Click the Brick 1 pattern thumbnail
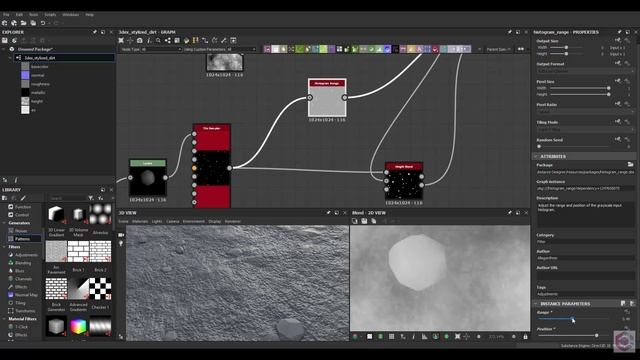Image resolution: width=640 pixels, height=360 pixels. [78, 251]
